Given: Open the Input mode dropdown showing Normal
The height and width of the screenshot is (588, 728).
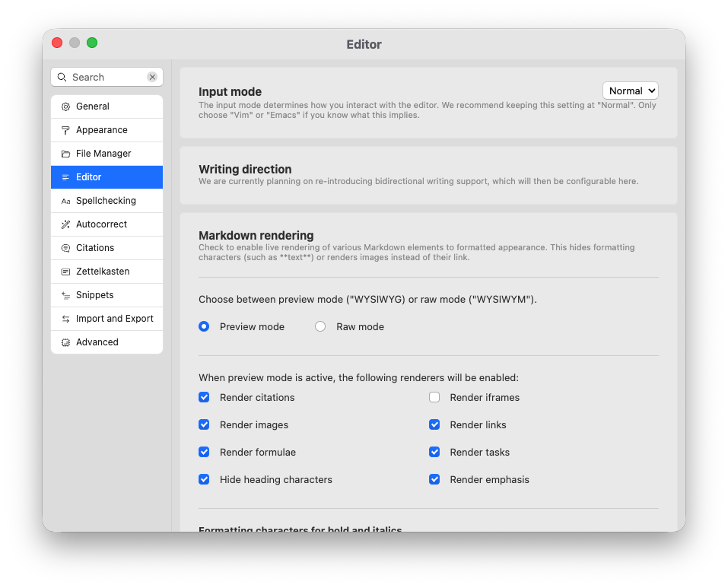Looking at the screenshot, I should pos(630,90).
